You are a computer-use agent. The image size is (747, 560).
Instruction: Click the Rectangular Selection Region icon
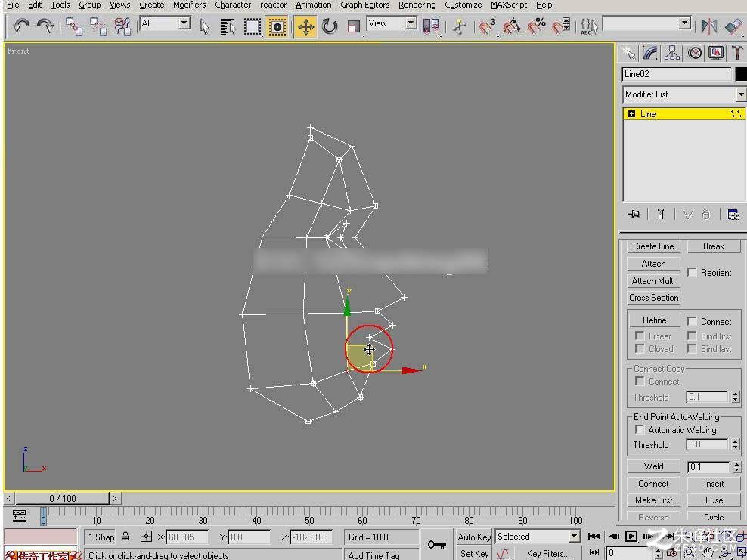253,26
